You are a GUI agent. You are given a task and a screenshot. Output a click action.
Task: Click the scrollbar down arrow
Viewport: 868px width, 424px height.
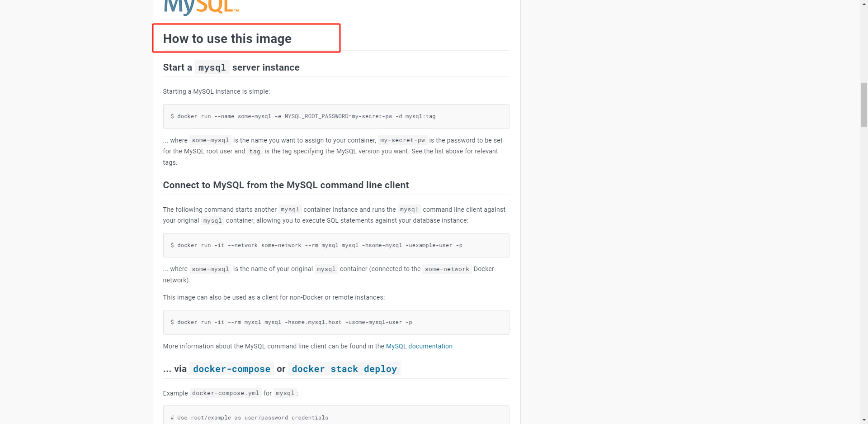864,420
